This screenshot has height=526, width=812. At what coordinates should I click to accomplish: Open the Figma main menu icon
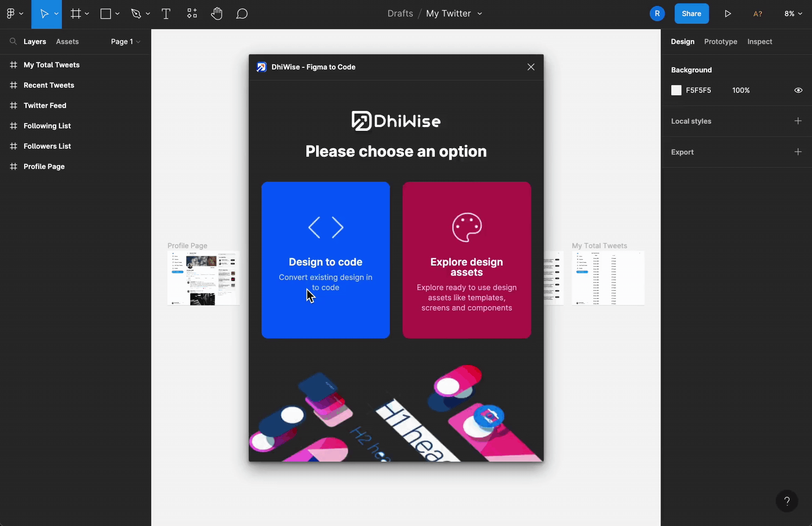coord(11,14)
